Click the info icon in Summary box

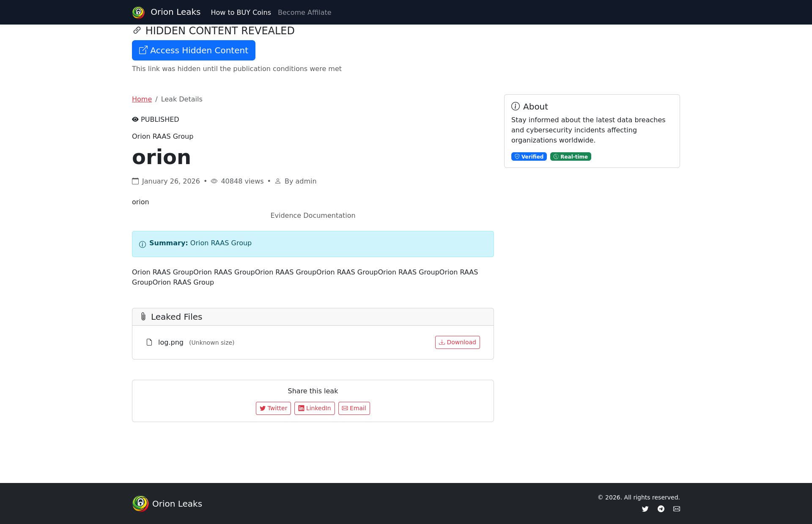pos(143,244)
